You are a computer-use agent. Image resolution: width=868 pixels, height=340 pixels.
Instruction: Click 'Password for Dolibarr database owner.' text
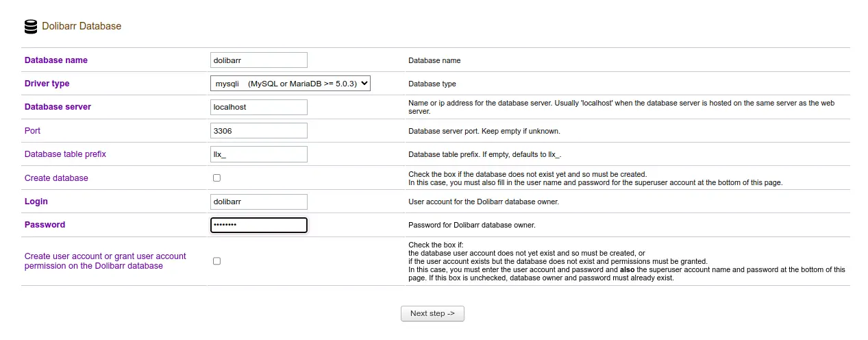[x=472, y=226]
